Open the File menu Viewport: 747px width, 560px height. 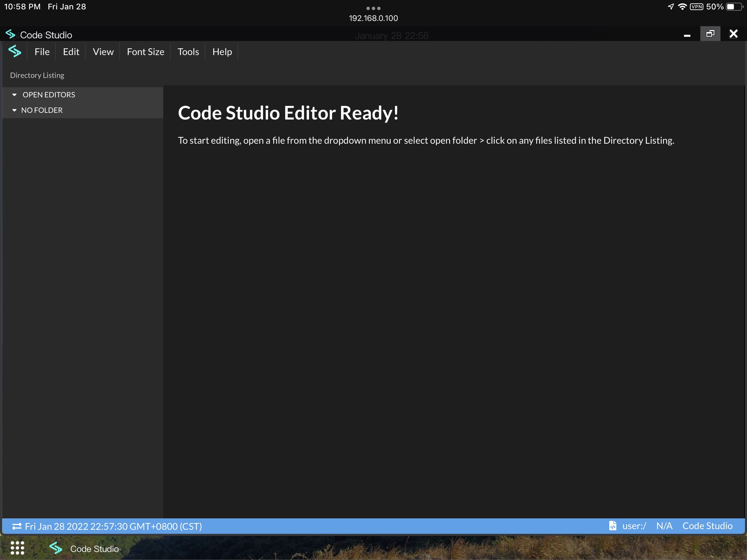[x=42, y=52]
